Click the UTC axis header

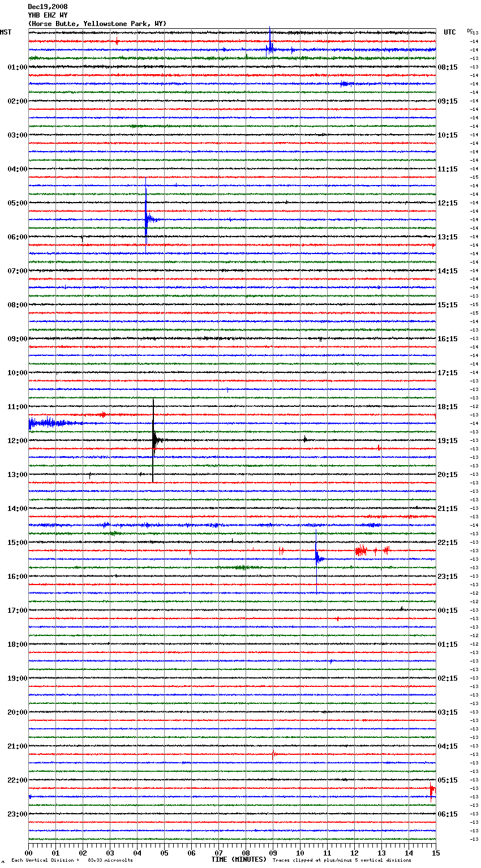[450, 32]
